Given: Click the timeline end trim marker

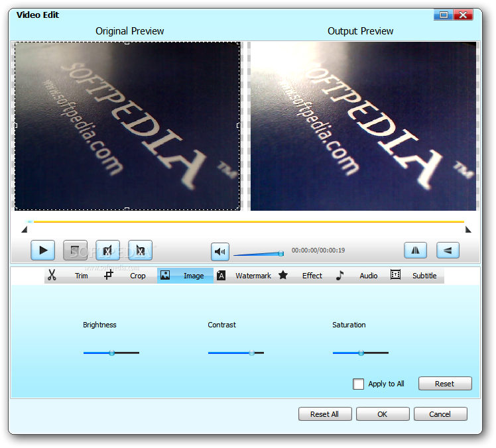Looking at the screenshot, I should pos(468,229).
